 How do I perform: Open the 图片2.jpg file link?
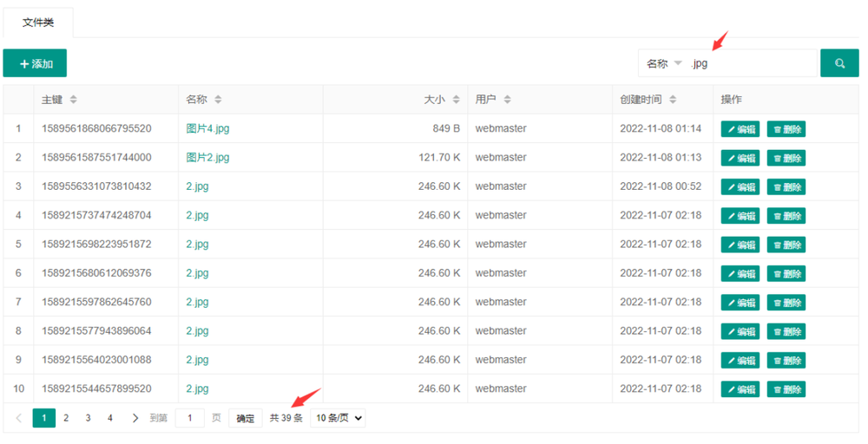207,158
